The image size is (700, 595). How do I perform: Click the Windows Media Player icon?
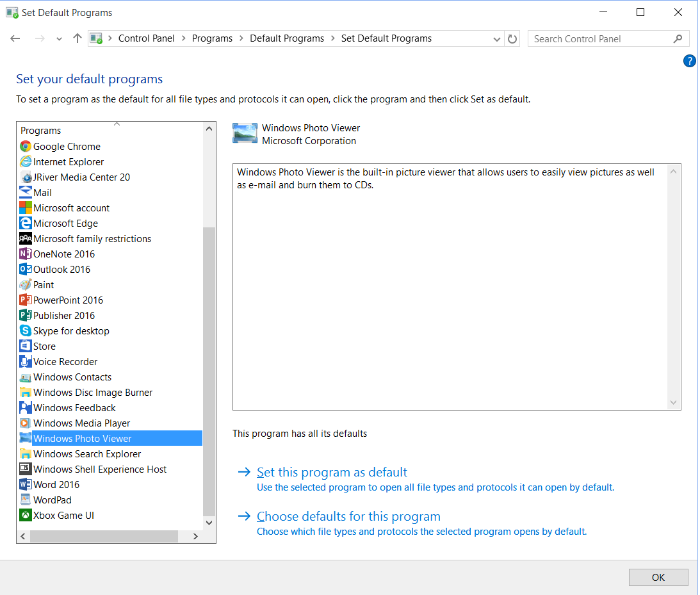pyautogui.click(x=26, y=423)
